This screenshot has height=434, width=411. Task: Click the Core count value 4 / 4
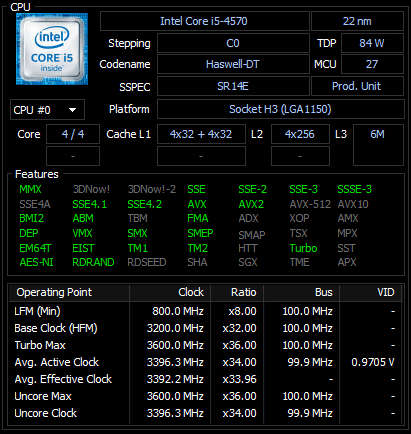pyautogui.click(x=73, y=134)
